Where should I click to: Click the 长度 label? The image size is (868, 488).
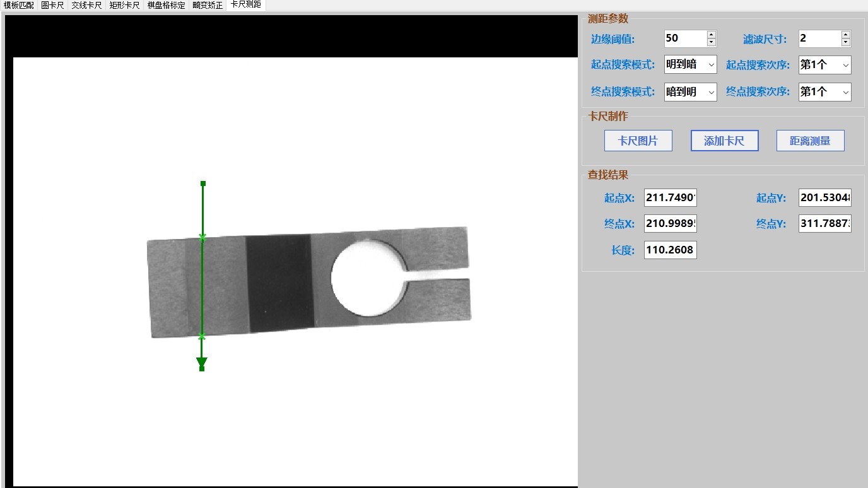point(623,250)
